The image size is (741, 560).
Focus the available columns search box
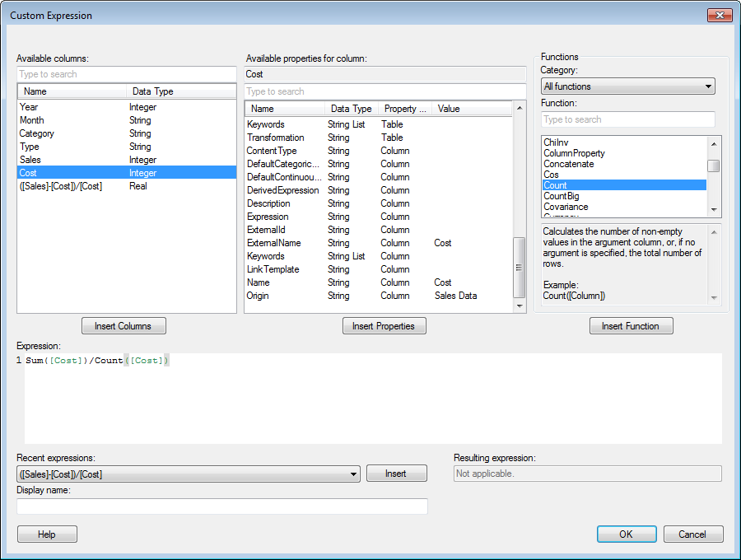click(x=126, y=74)
